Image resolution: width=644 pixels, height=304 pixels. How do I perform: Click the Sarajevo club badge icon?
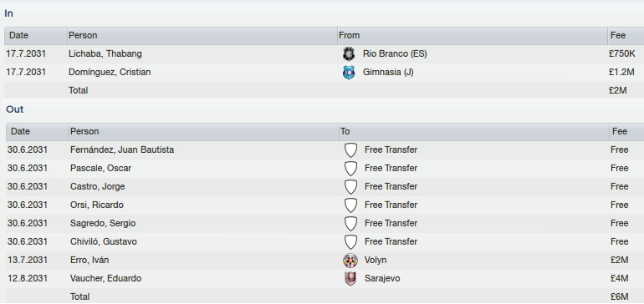point(350,279)
